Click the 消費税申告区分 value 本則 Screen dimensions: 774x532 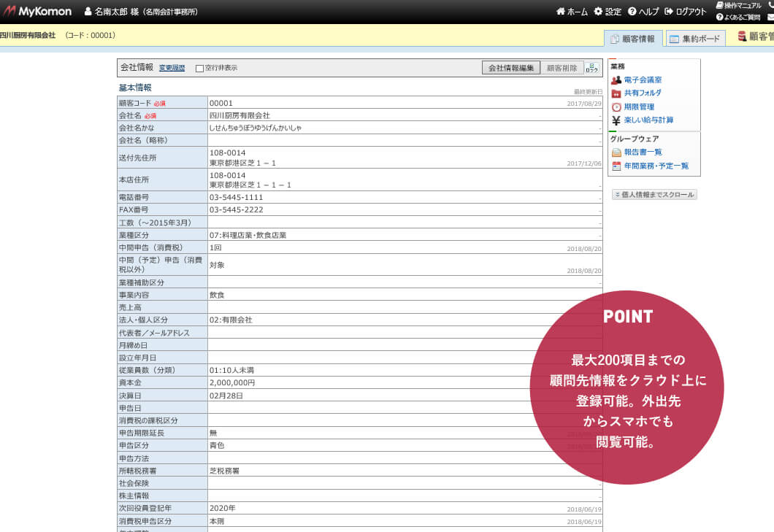[217, 521]
